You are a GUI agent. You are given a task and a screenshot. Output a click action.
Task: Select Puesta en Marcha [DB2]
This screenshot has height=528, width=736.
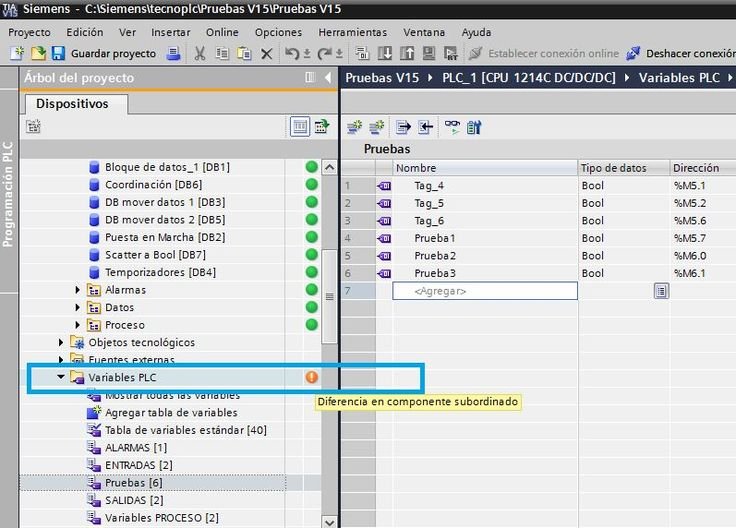pos(165,237)
